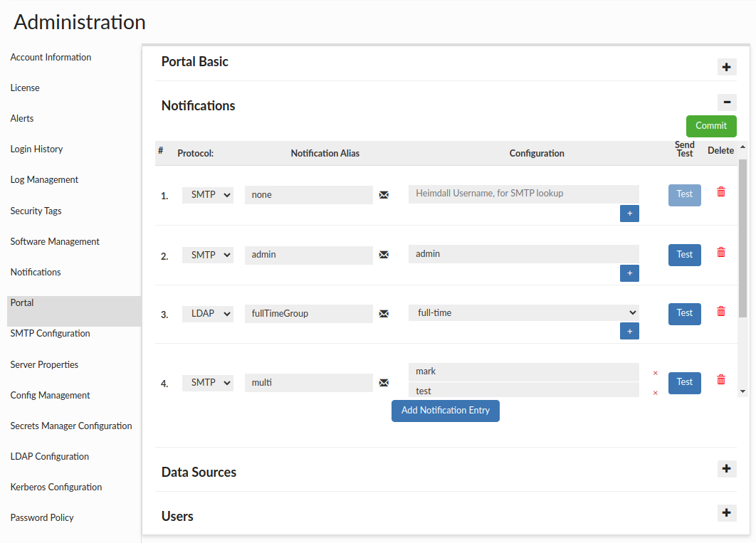Add configuration field to fullTimeGroup row
756x543 pixels.
click(629, 331)
